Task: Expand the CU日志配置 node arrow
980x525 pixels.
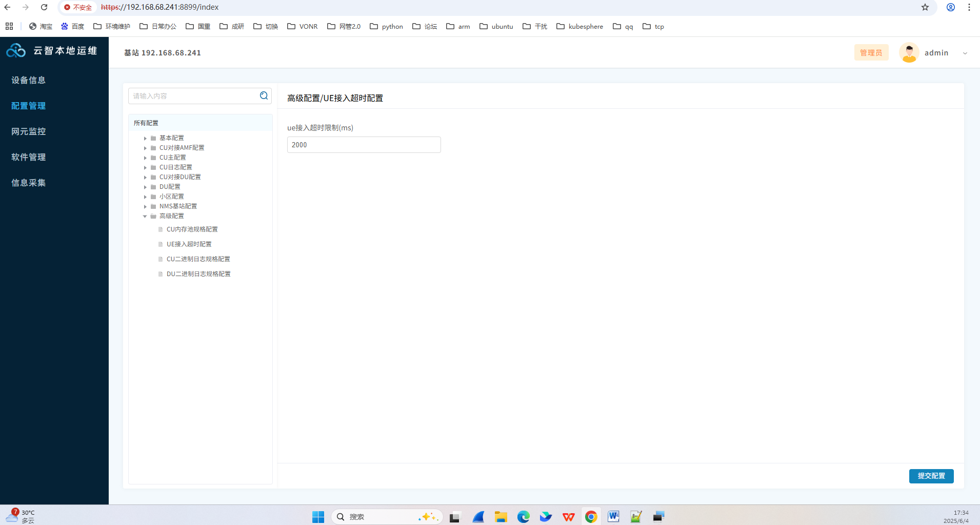Action: [145, 167]
